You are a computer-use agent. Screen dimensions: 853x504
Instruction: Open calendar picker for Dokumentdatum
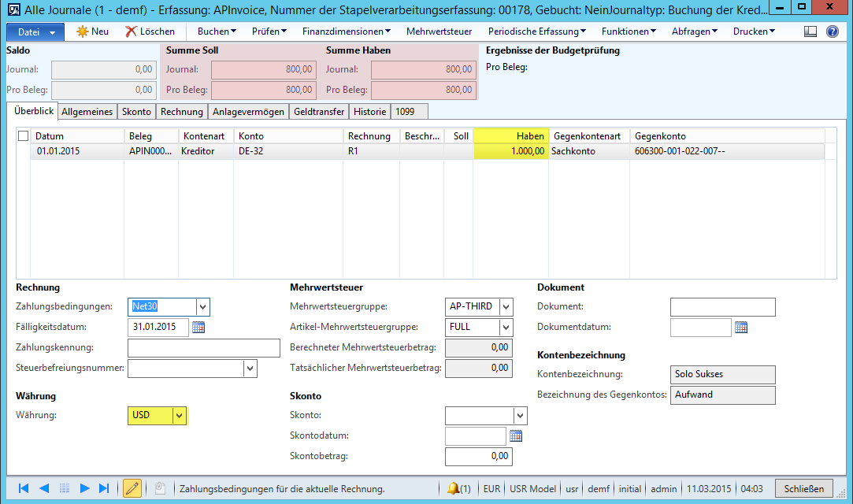pyautogui.click(x=741, y=327)
